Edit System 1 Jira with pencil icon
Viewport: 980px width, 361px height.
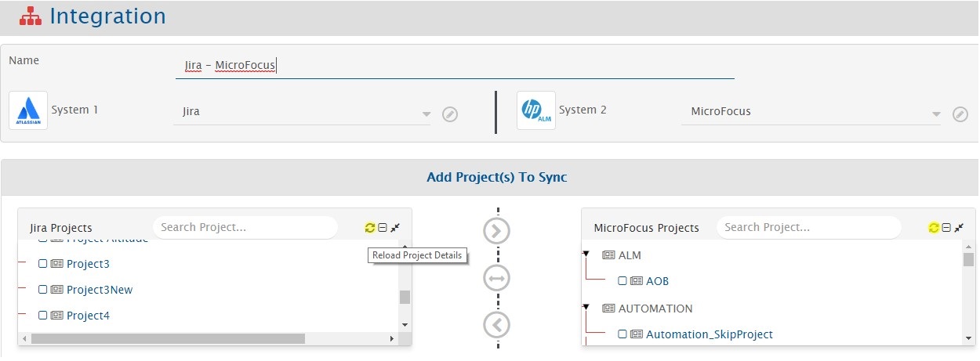(x=449, y=114)
